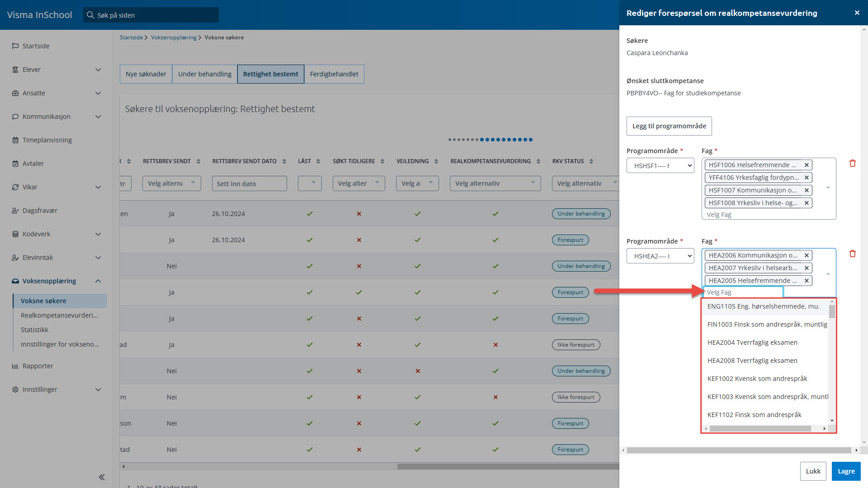The width and height of the screenshot is (868, 488).
Task: Remove HEA2007 Yrkesliv tag
Action: click(807, 268)
